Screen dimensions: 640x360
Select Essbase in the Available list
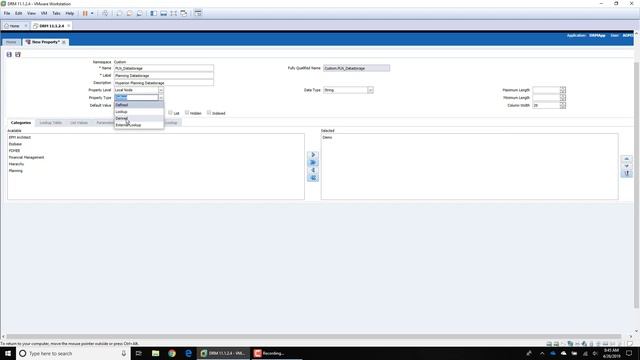[16, 144]
